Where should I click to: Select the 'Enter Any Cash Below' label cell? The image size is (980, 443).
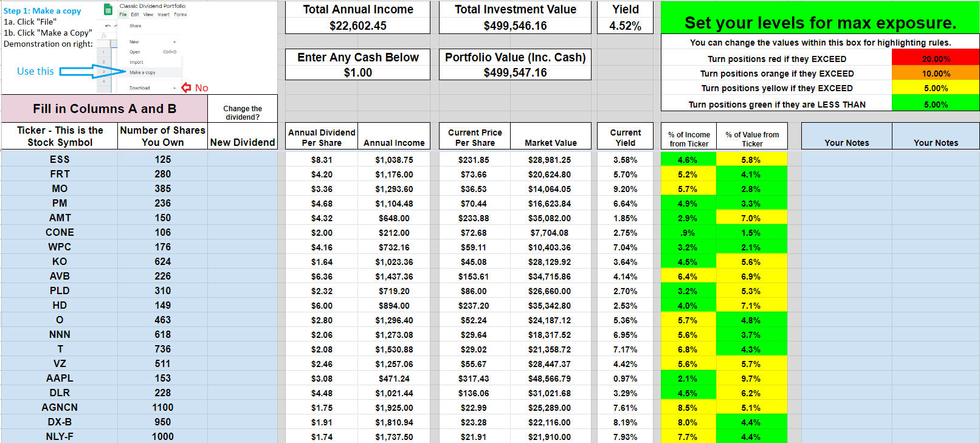357,57
